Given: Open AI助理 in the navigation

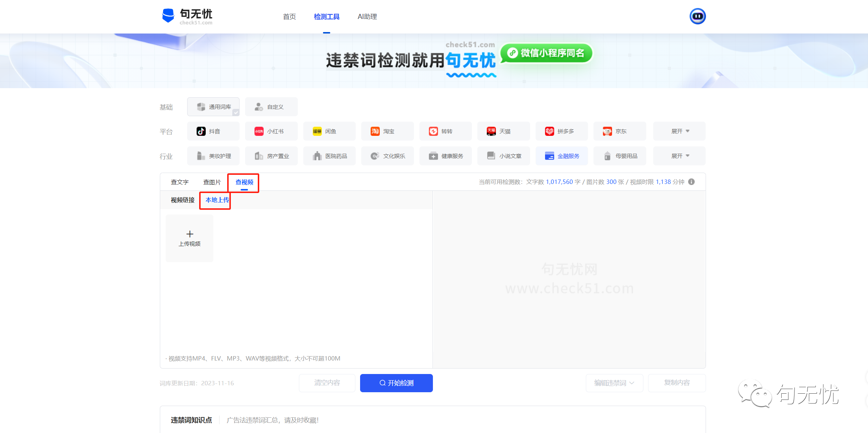Looking at the screenshot, I should (367, 17).
